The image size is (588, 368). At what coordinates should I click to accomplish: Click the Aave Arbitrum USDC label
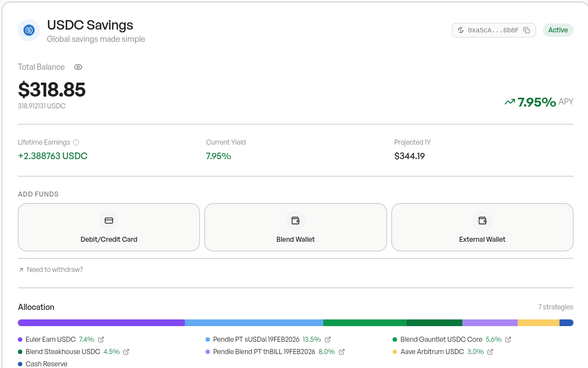point(432,352)
